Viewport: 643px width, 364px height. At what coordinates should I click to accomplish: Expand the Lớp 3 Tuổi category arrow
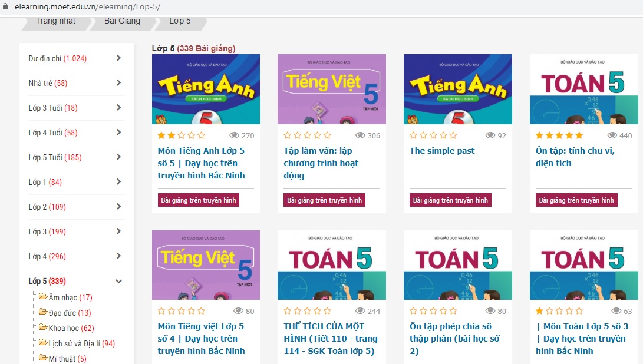118,107
